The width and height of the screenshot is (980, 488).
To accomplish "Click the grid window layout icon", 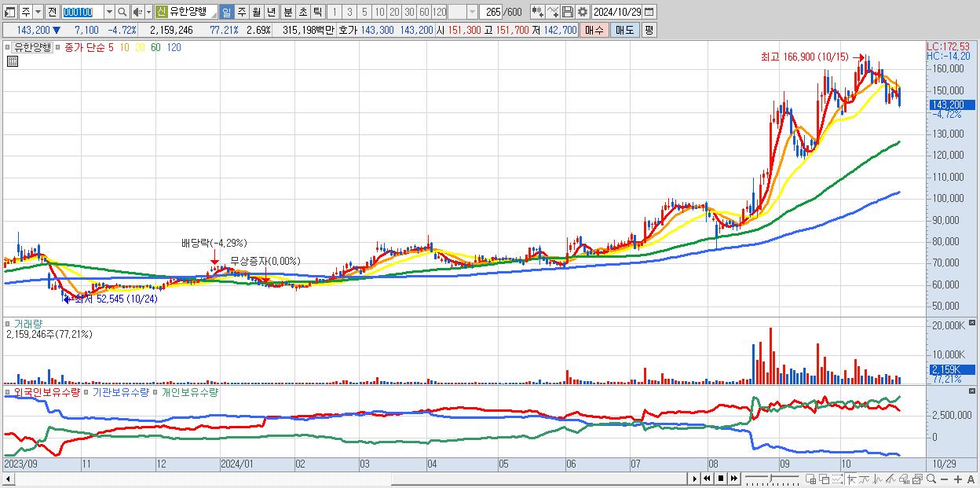I will pos(811,479).
